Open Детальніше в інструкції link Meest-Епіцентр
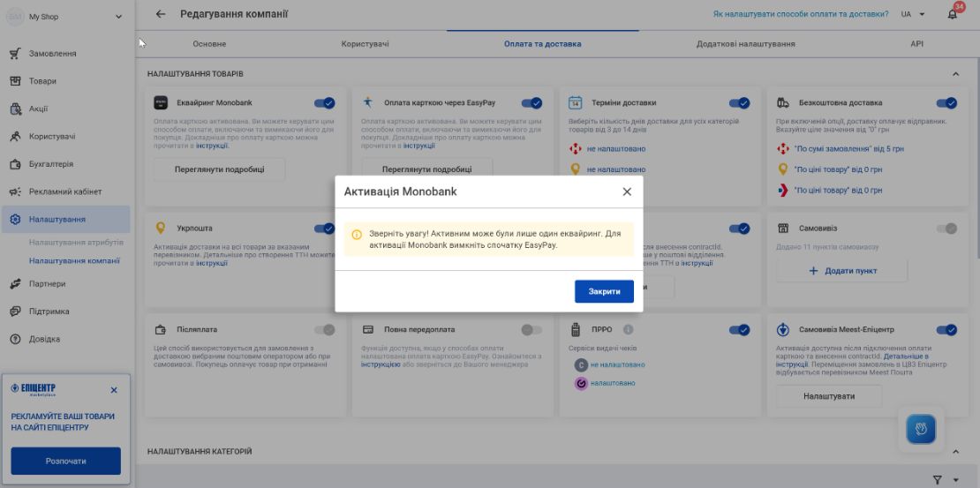 coord(852,360)
